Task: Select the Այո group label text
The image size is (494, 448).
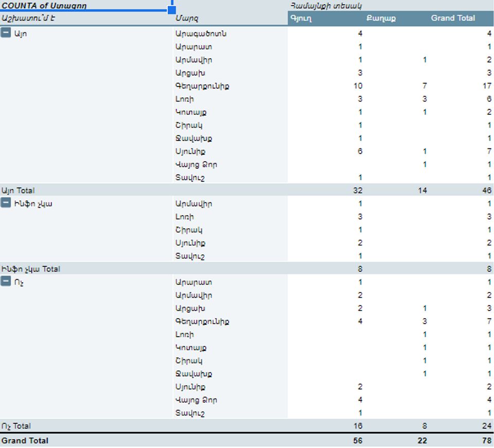Action: point(21,34)
